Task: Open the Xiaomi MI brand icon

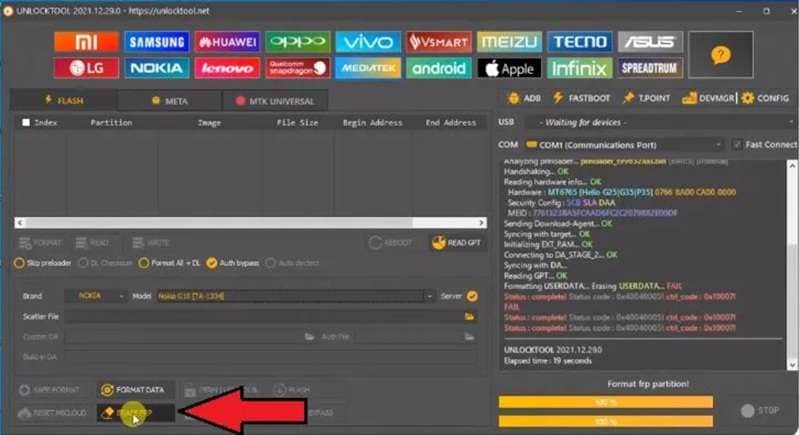Action: tap(86, 42)
